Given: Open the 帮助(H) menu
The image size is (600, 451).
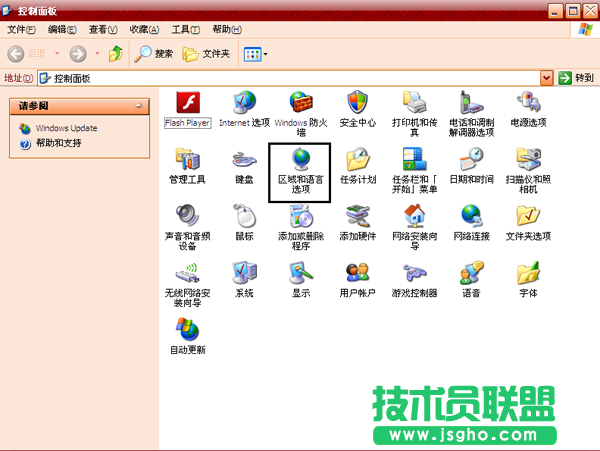Looking at the screenshot, I should pyautogui.click(x=227, y=29).
